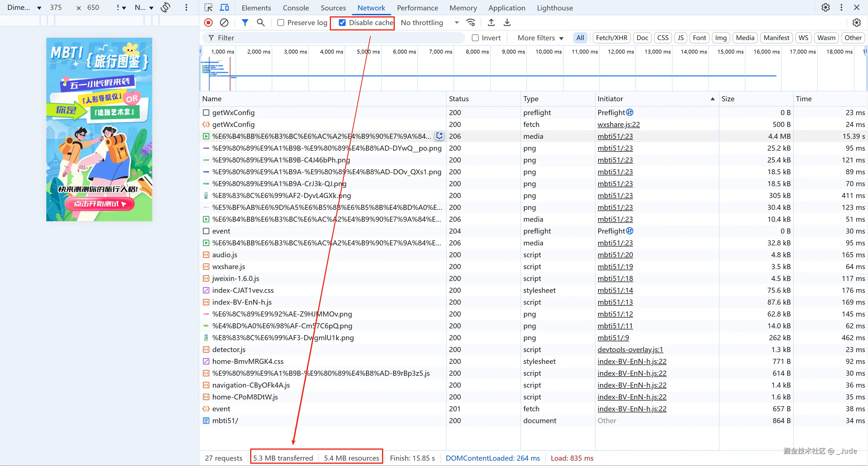The image size is (868, 466).
Task: Select the Fetch/XHR filter button
Action: coord(611,38)
